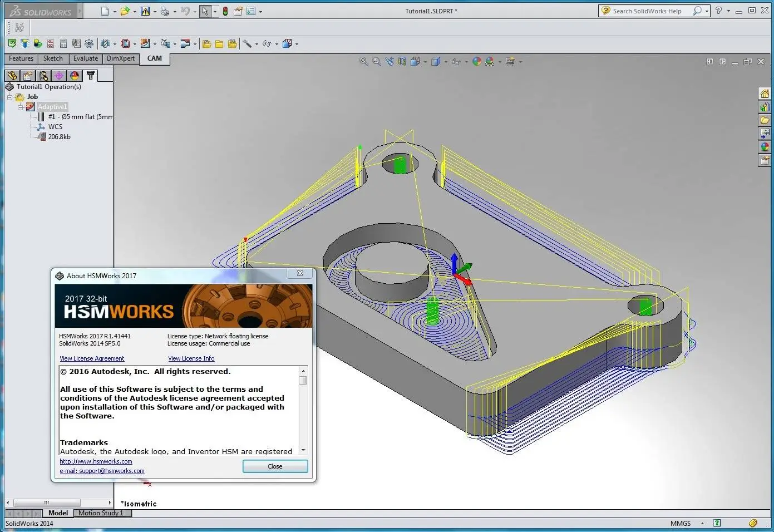Click the Drilling operation icon
The height and width of the screenshot is (532, 774).
(105, 43)
